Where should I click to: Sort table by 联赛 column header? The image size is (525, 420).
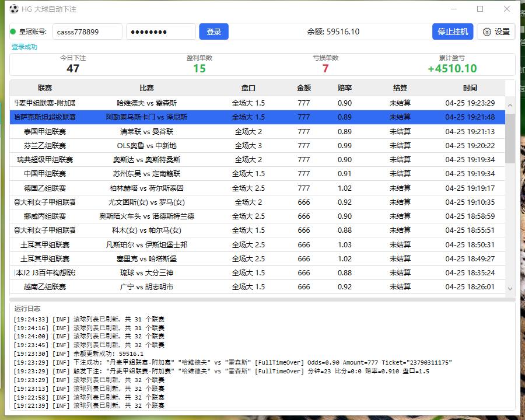click(45, 88)
